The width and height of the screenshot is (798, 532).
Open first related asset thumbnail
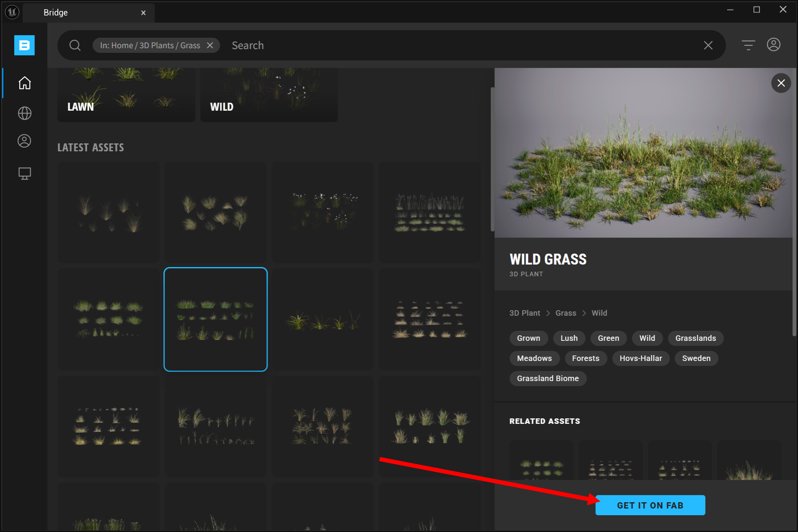tap(541, 460)
